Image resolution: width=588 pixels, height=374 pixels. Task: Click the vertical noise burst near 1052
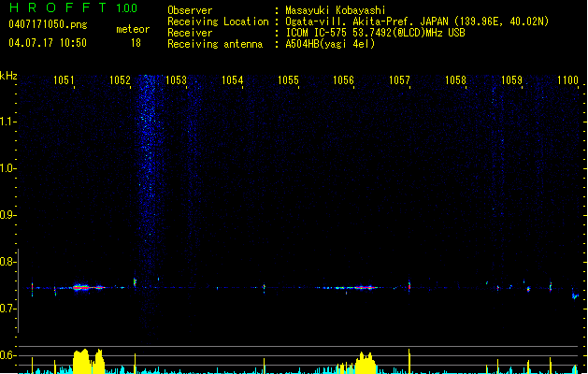point(150,203)
